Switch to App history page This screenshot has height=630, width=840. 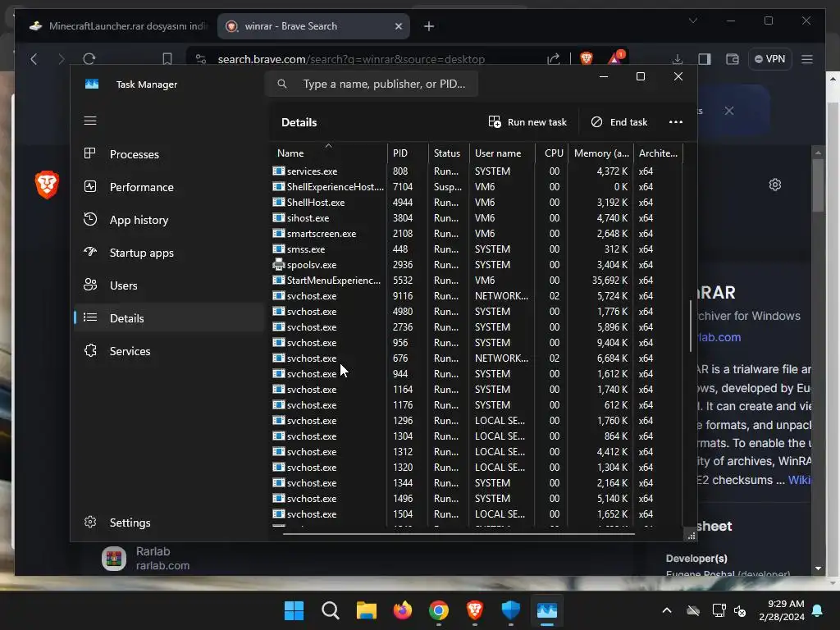169,220
